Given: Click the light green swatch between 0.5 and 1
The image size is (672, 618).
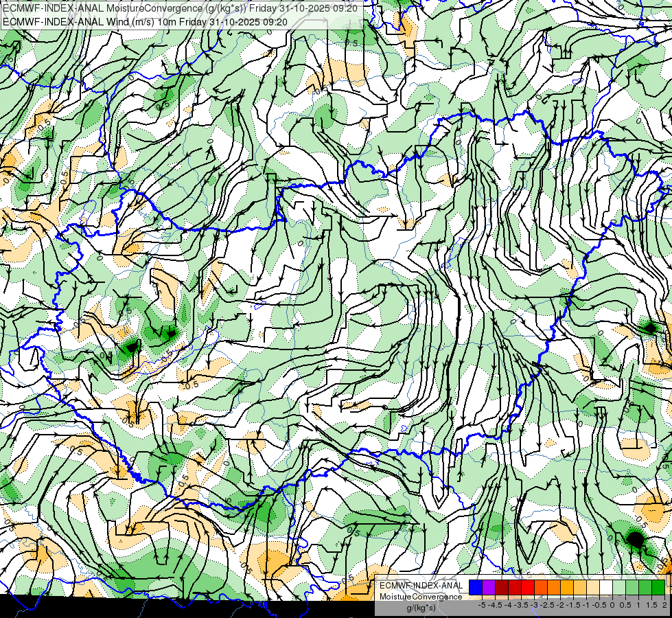Looking at the screenshot, I should point(632,588).
